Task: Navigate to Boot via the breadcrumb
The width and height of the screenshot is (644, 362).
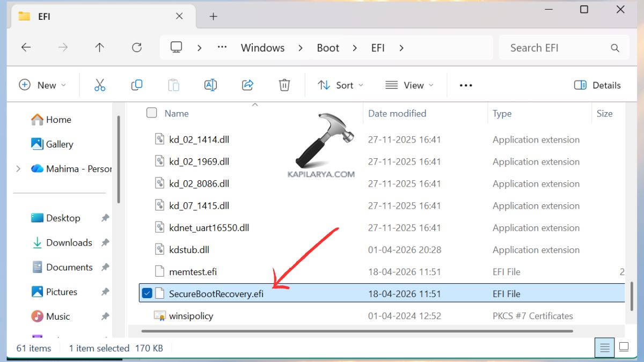Action: pos(327,47)
